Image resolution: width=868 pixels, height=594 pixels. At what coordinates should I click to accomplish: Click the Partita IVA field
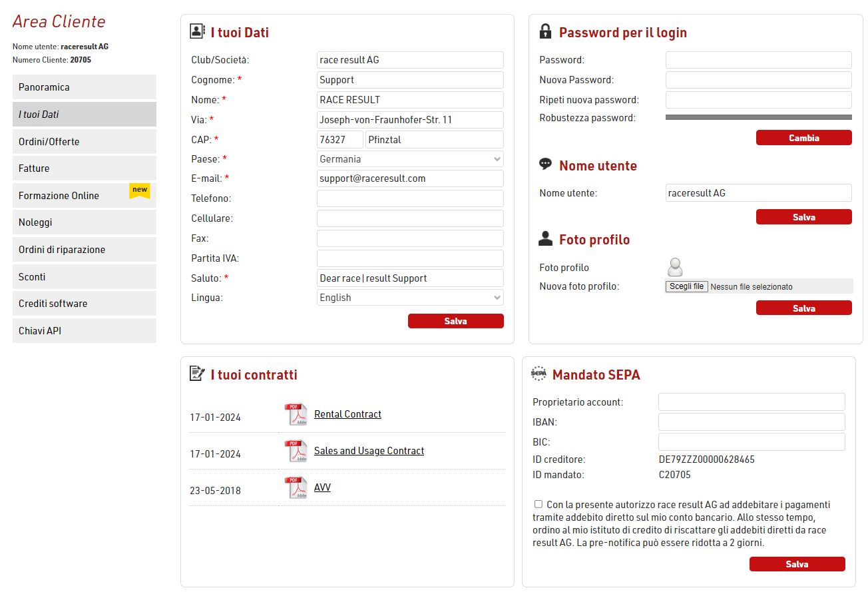click(x=410, y=258)
